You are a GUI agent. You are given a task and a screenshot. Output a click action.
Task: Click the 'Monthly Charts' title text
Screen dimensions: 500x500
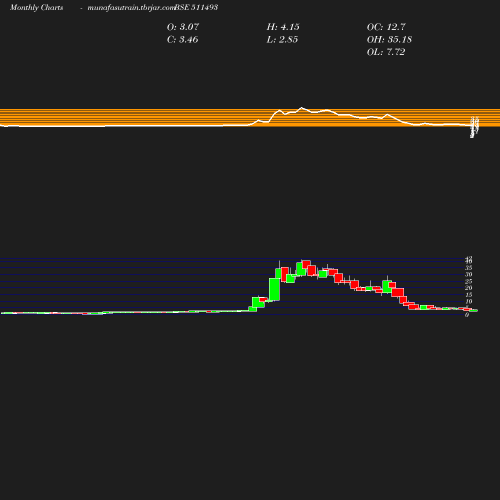point(37,7)
